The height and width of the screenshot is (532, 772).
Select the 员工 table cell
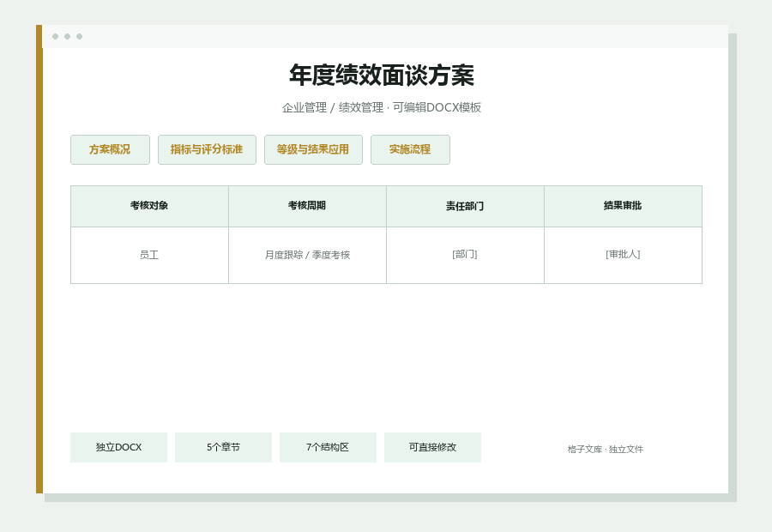click(149, 255)
